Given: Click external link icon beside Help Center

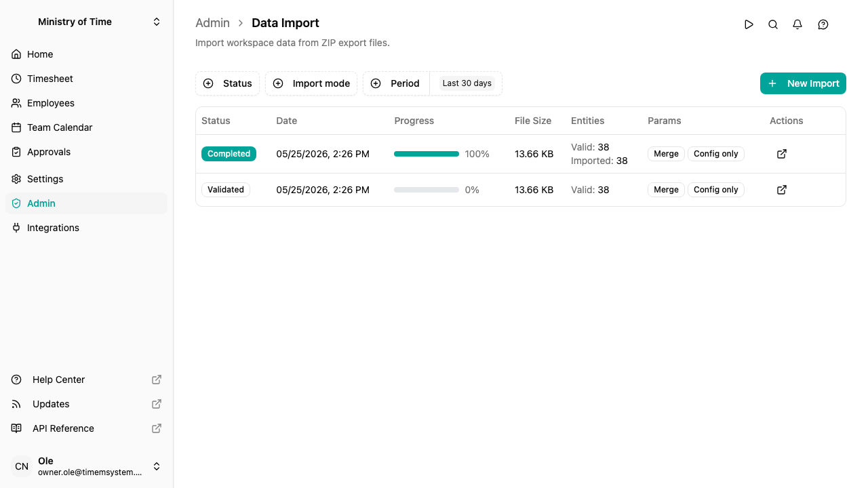Looking at the screenshot, I should point(157,380).
